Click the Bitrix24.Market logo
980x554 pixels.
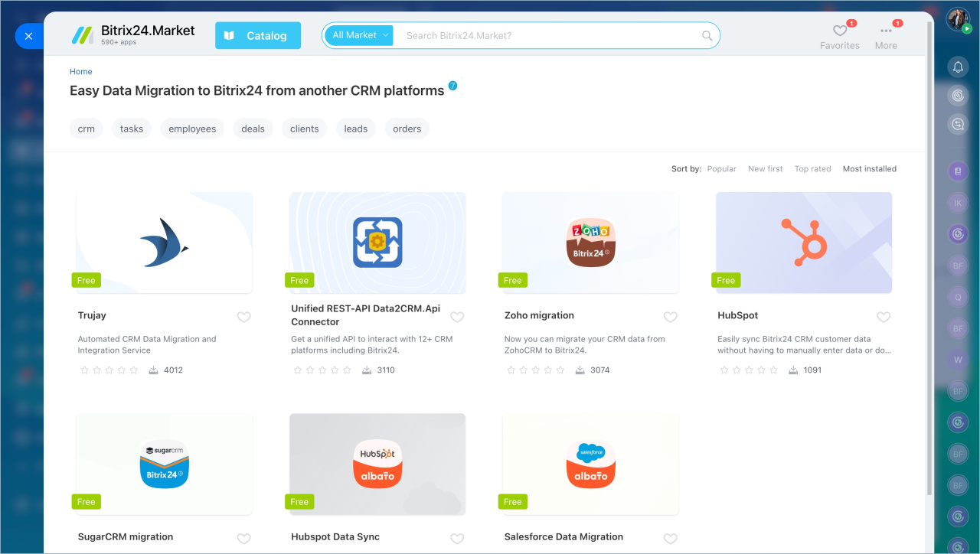133,34
